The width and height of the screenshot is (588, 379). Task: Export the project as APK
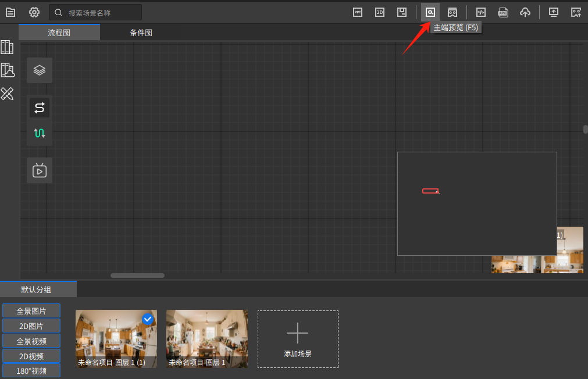pyautogui.click(x=503, y=12)
